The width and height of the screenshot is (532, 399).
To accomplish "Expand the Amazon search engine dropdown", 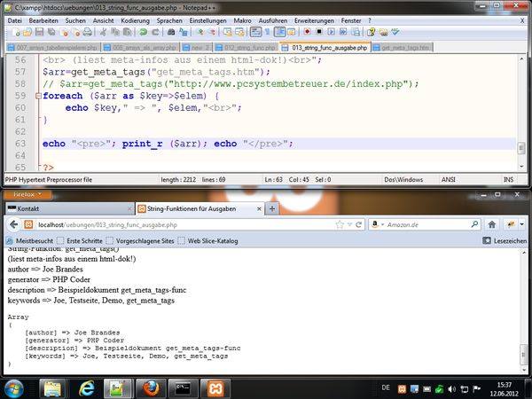I will (x=380, y=225).
